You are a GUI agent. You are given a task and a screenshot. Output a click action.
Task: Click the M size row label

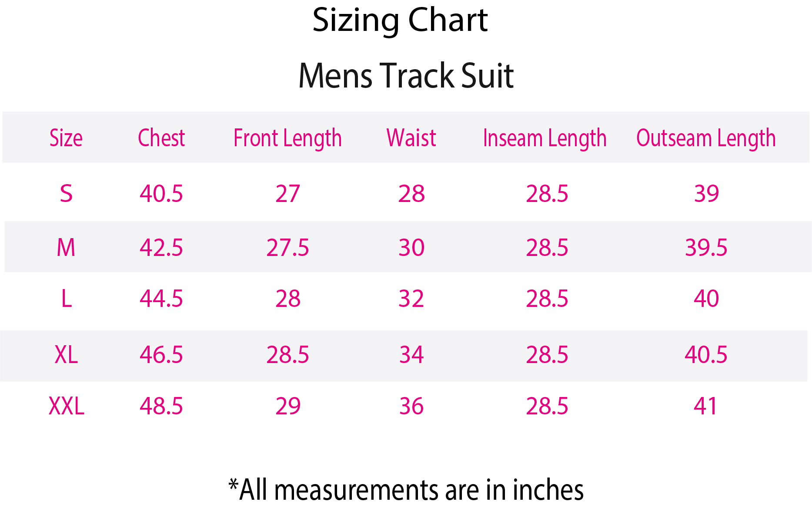66,248
